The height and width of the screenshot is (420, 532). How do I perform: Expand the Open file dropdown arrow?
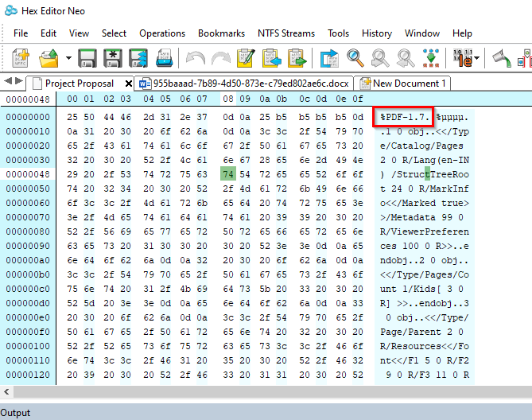pyautogui.click(x=68, y=58)
